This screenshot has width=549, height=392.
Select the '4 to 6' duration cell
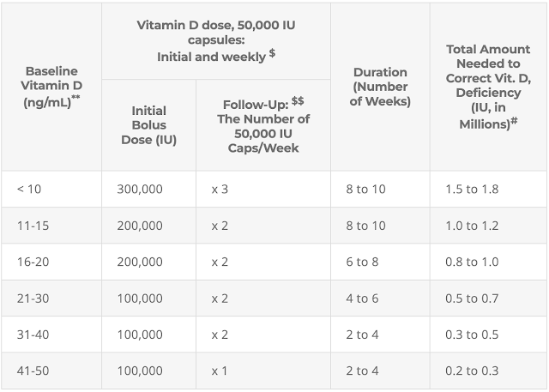tap(362, 299)
